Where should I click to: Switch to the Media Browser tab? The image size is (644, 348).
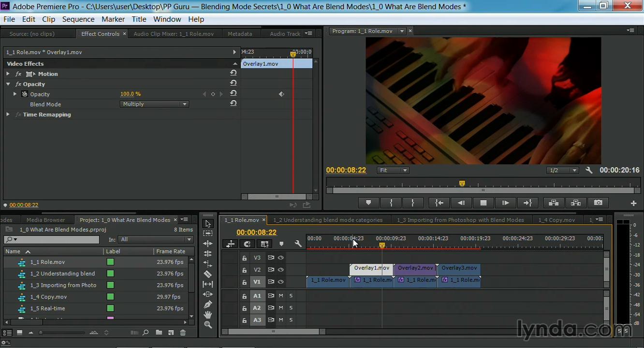[x=45, y=220]
